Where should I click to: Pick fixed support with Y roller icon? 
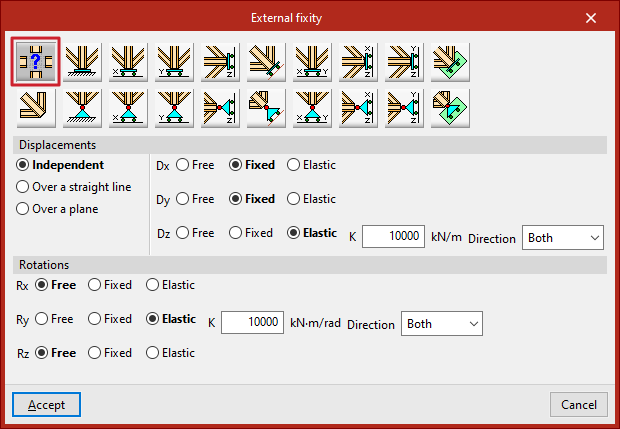click(x=174, y=62)
